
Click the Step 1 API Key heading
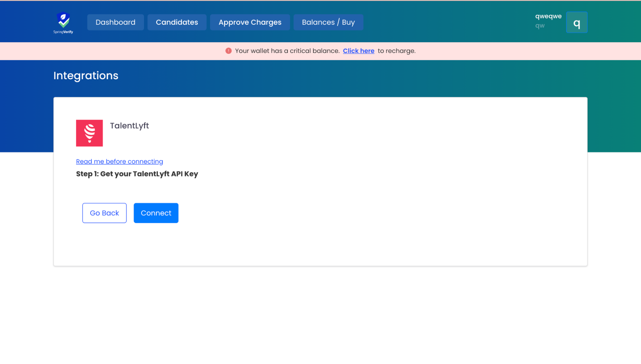click(137, 174)
